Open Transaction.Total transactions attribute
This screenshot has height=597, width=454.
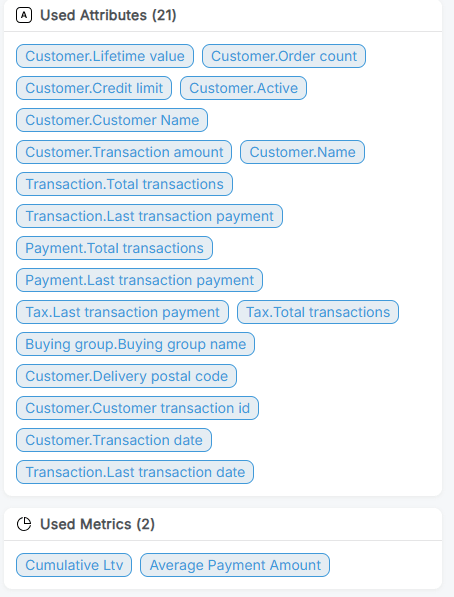point(124,184)
